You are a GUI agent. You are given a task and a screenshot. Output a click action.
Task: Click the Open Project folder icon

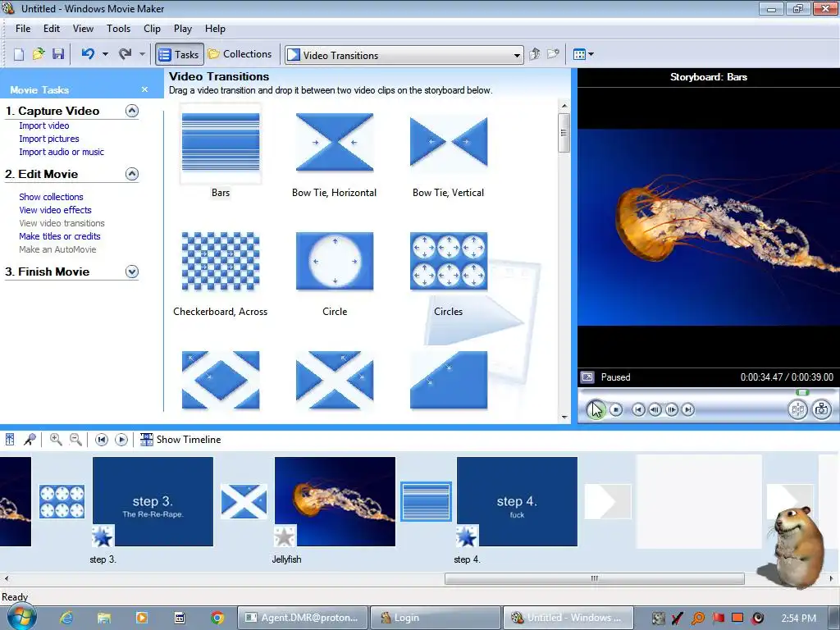tap(39, 54)
